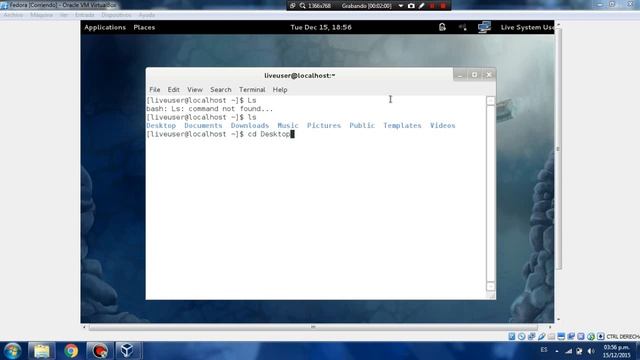The height and width of the screenshot is (360, 640).
Task: Open VirtualBox from taskbar
Action: [127, 351]
